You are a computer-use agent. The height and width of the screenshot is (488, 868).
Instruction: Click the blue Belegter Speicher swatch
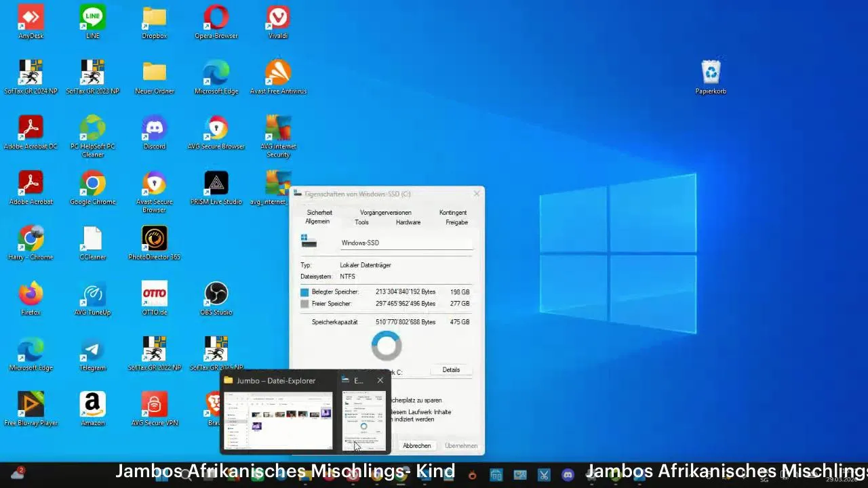(x=304, y=292)
